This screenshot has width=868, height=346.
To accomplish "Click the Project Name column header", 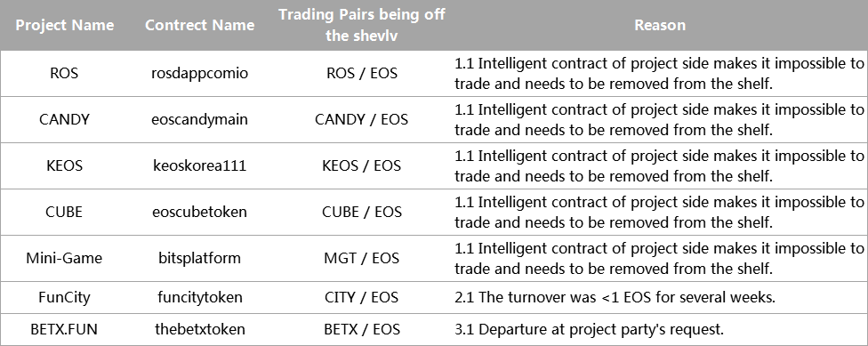I will tap(64, 25).
